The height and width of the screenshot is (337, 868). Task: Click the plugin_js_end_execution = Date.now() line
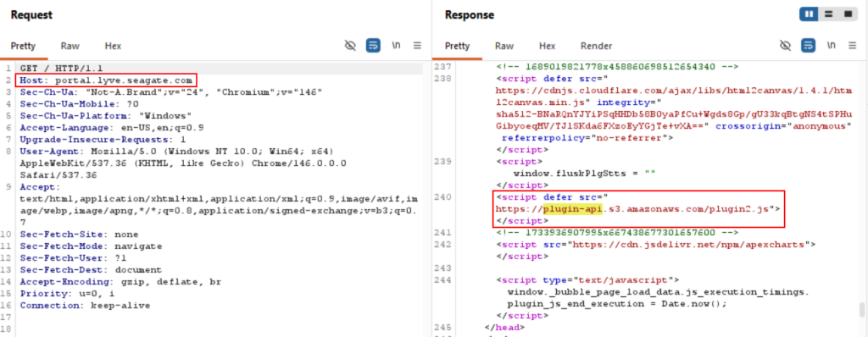click(617, 304)
